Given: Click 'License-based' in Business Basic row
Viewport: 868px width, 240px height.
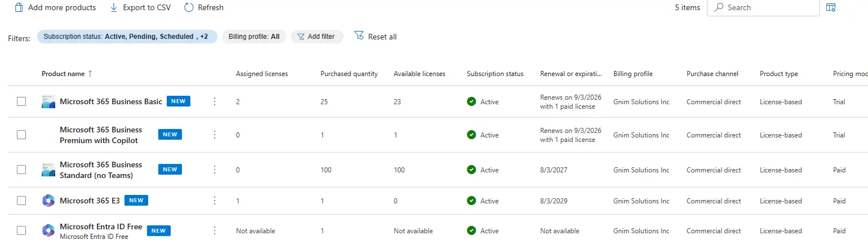Looking at the screenshot, I should tap(781, 102).
